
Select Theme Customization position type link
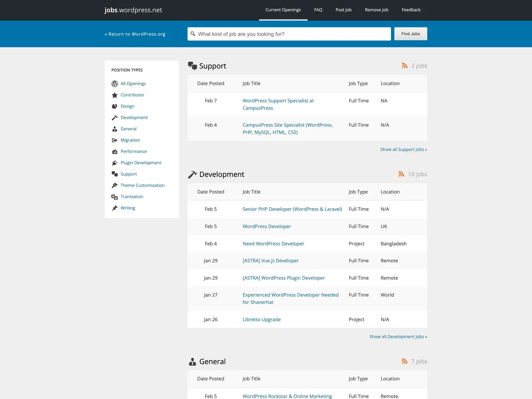point(143,186)
